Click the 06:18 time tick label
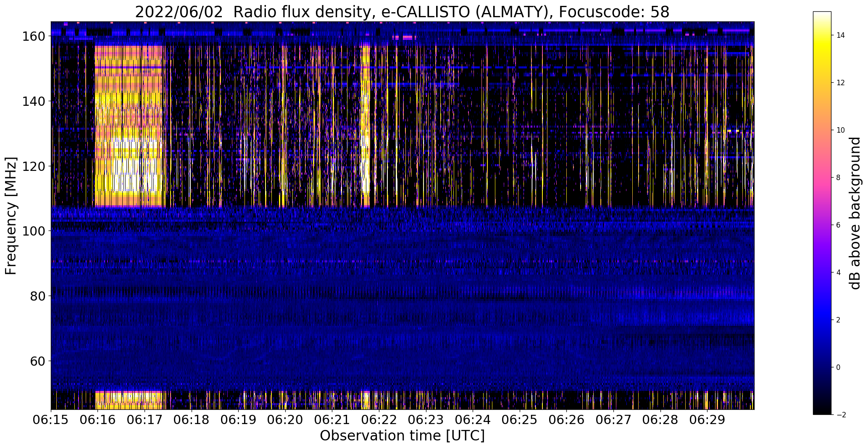 pyautogui.click(x=192, y=420)
